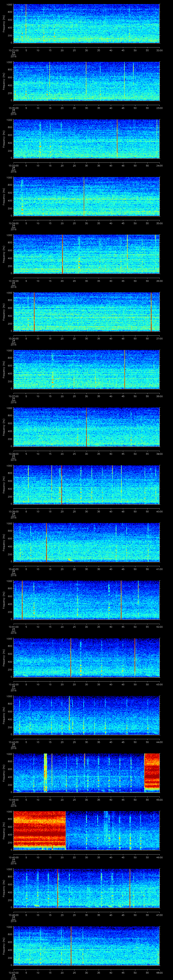The height and width of the screenshot is (980, 173).
Task: Select the red line near 46s in 10:37 spectrogram
Action: (125, 369)
